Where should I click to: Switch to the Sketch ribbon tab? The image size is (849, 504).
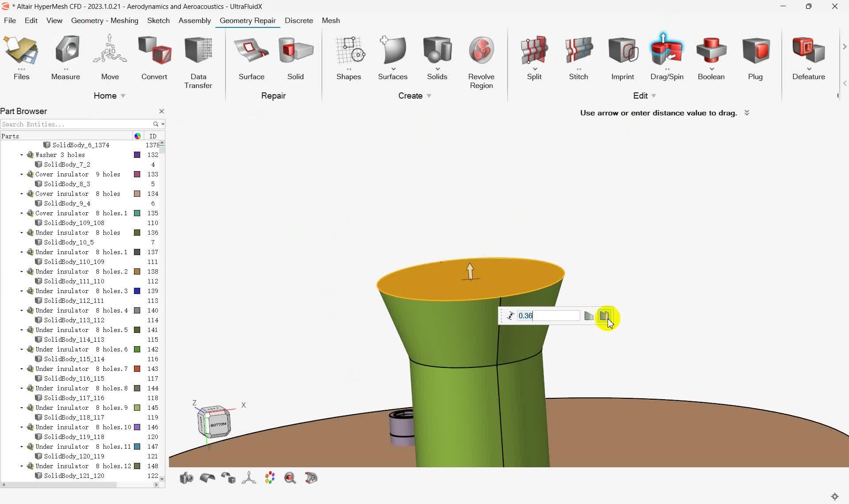tap(158, 20)
